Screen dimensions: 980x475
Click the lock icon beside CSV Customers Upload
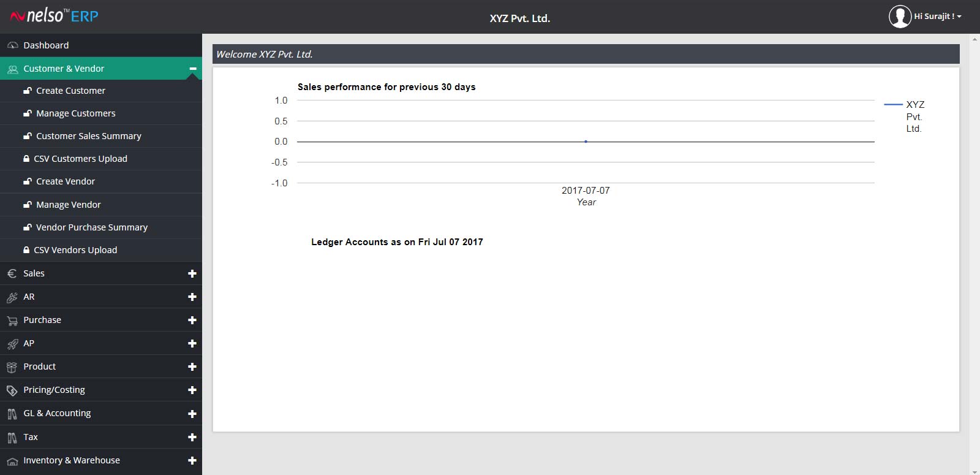(26, 159)
